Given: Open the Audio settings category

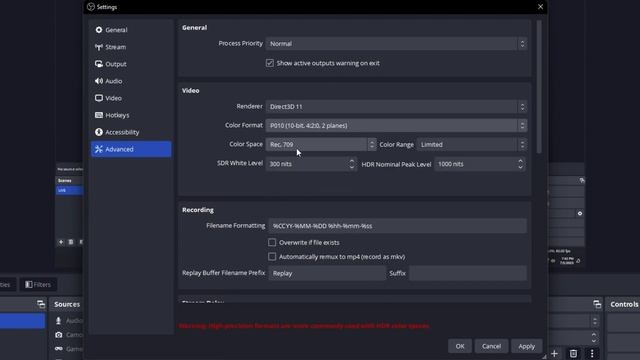Looking at the screenshot, I should (131, 81).
